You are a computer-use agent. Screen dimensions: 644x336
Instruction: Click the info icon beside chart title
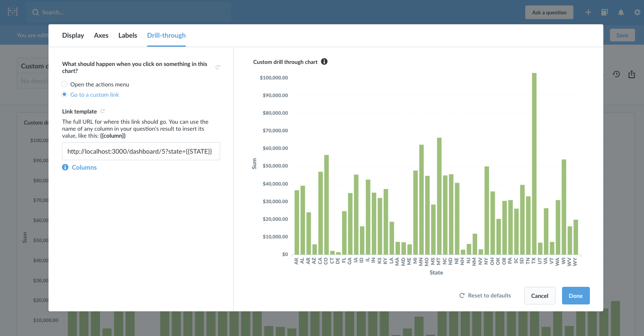pyautogui.click(x=324, y=61)
